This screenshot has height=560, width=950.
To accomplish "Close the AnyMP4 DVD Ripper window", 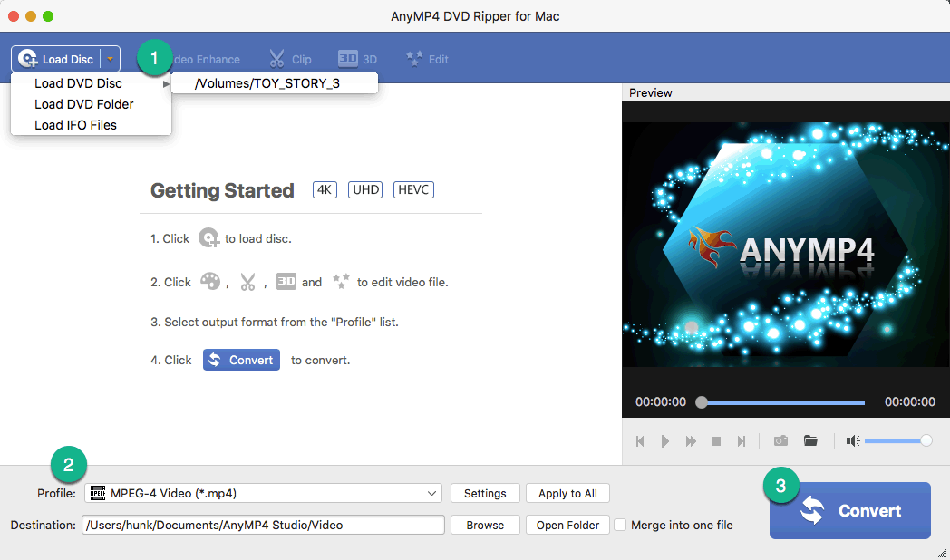I will pyautogui.click(x=14, y=16).
